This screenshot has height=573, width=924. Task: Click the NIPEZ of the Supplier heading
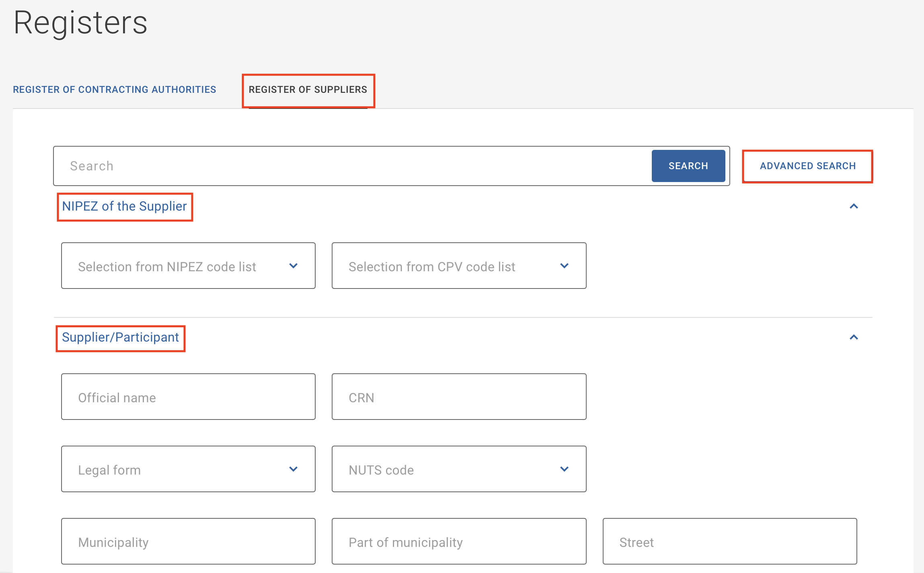[124, 206]
